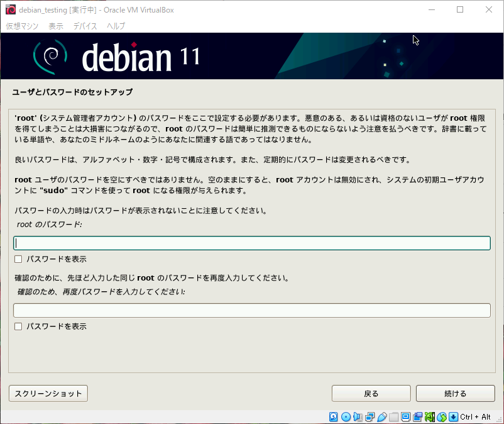
Task: Click the 確認のため、再度パスワードを入力してください: label
Action: coord(101,292)
